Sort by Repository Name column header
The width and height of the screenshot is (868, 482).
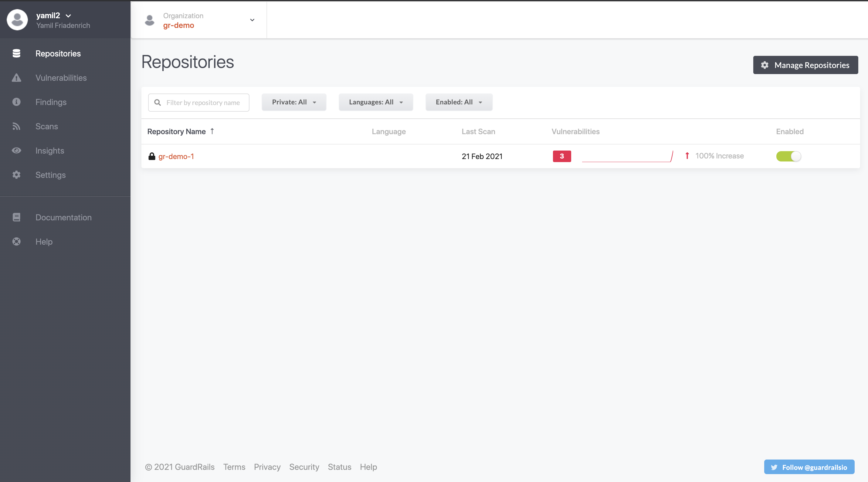(176, 131)
